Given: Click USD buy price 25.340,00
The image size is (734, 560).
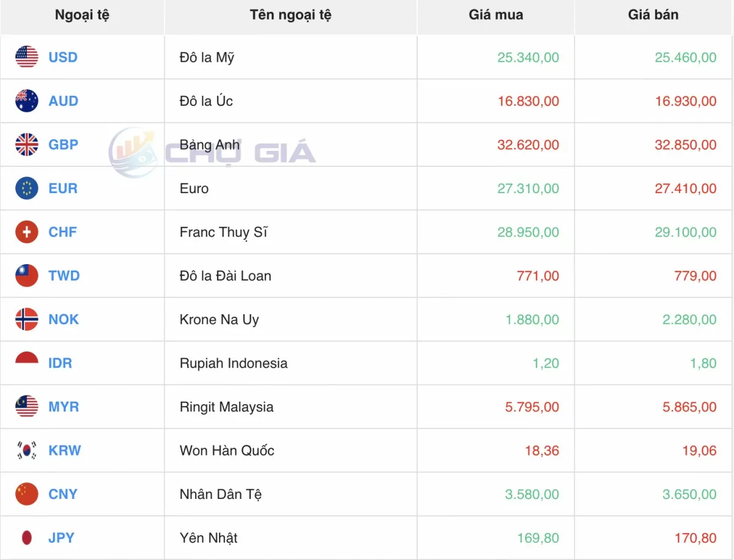Looking at the screenshot, I should point(528,57).
